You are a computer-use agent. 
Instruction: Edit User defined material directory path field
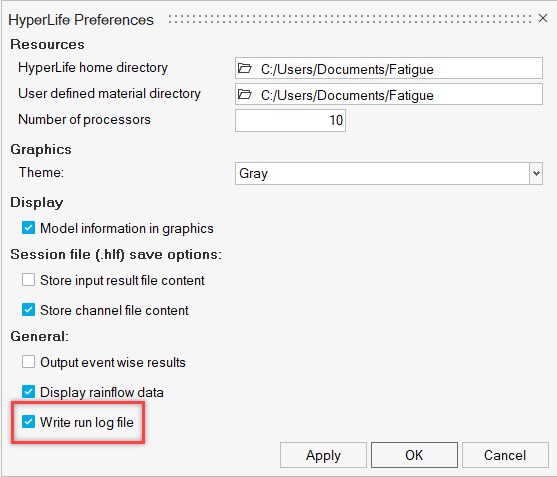point(389,94)
